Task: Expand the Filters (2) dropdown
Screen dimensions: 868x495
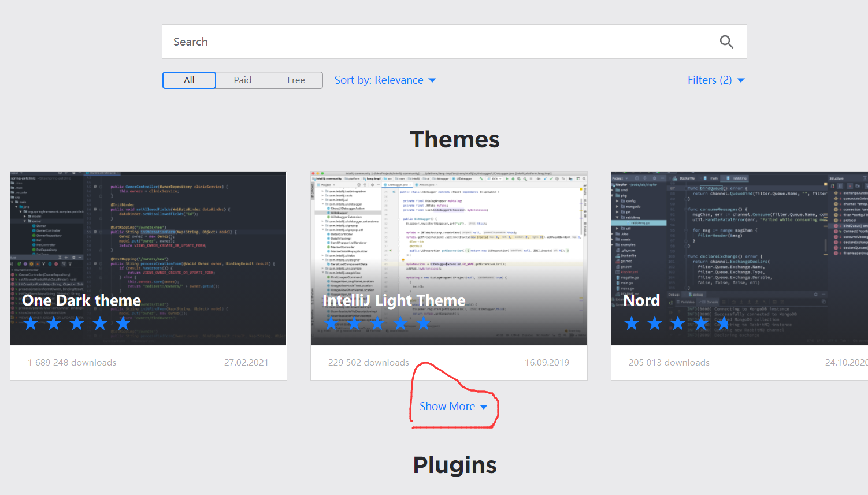Action: [716, 80]
